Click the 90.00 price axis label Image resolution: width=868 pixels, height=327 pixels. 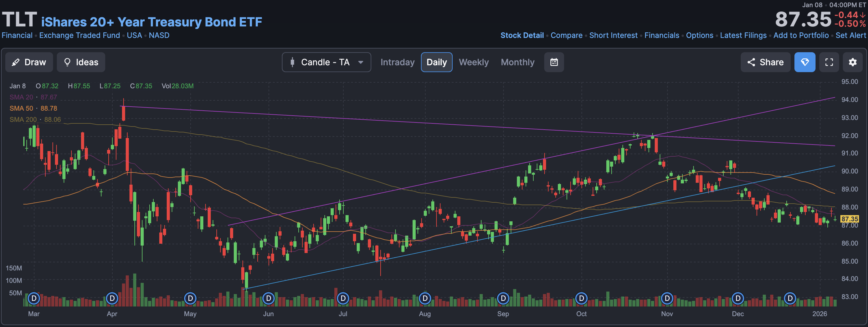point(849,171)
